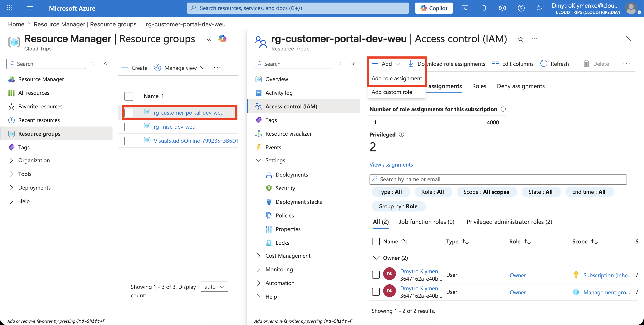Open Deployment stacks under Settings
Image resolution: width=644 pixels, height=325 pixels.
point(299,202)
